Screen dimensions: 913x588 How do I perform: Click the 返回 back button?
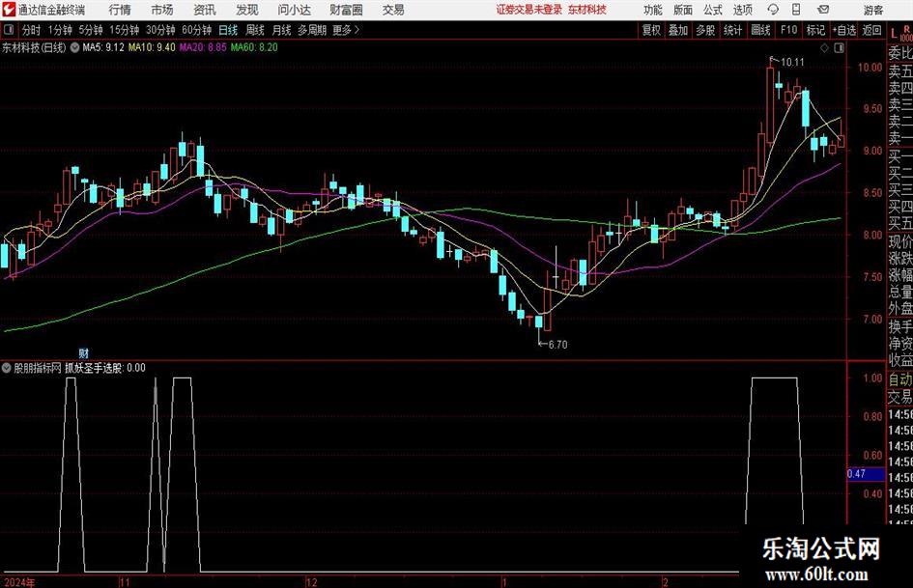[871, 30]
